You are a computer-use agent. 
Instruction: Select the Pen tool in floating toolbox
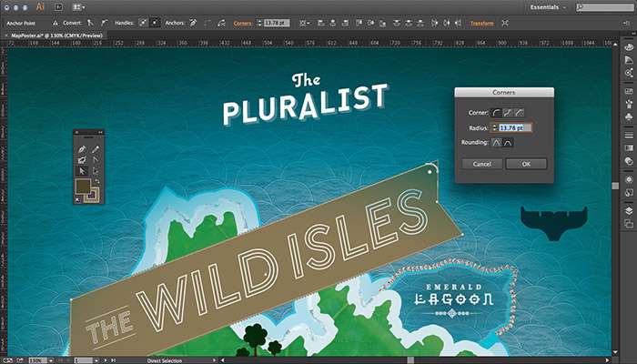point(82,148)
